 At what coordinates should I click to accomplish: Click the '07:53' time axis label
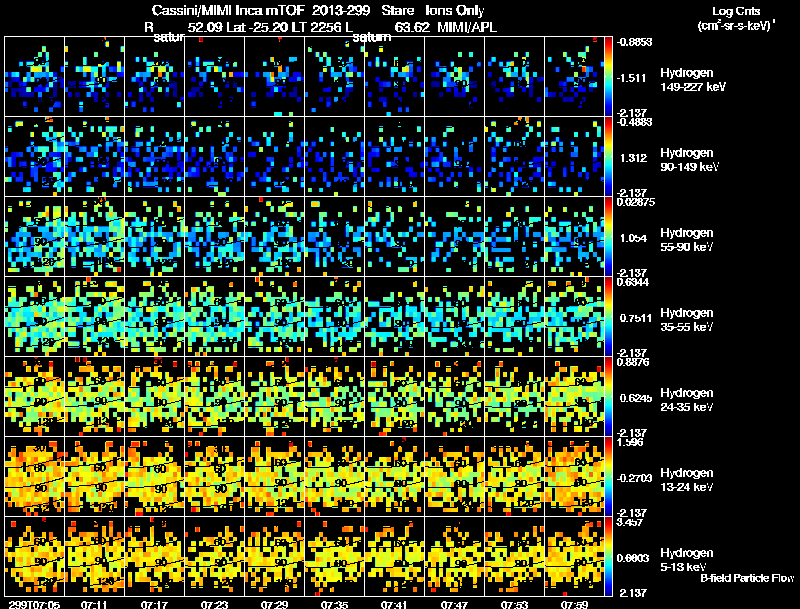(x=514, y=605)
